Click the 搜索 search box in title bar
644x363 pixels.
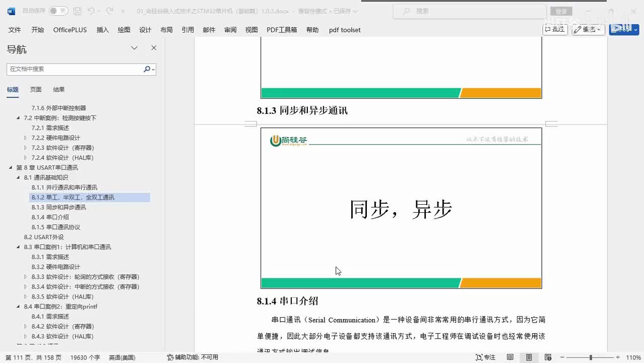click(470, 11)
